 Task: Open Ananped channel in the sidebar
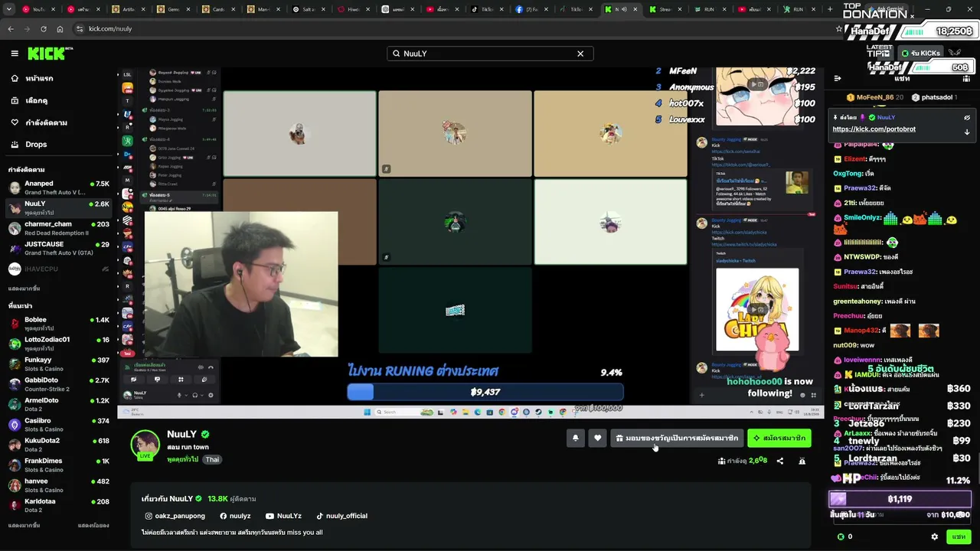pyautogui.click(x=59, y=187)
